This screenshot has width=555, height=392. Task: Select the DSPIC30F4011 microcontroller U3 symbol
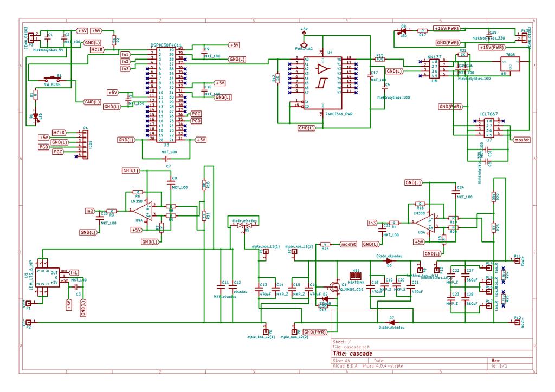coord(166,95)
